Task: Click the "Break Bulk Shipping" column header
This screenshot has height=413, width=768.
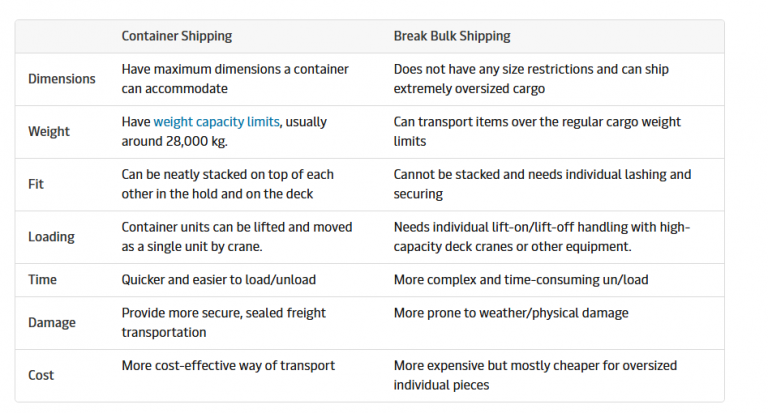Action: [x=451, y=36]
